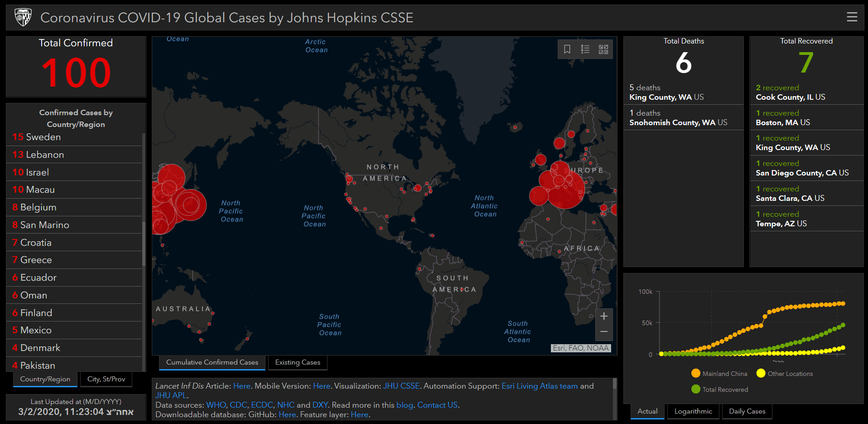Select Croatia in the country list

tap(74, 243)
